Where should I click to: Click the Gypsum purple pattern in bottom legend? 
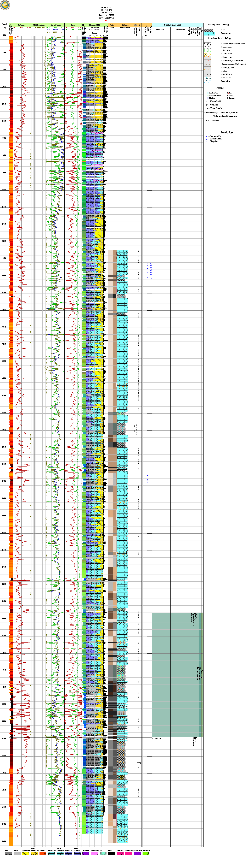click(86, 854)
